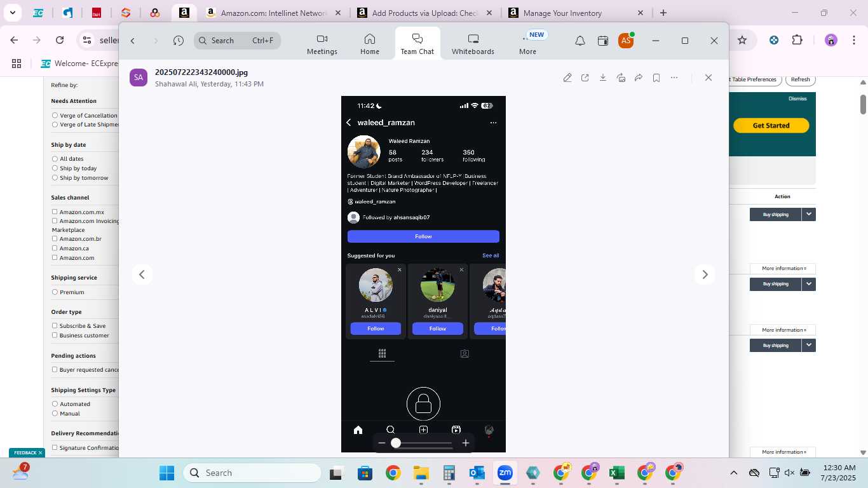Check the Subscribe & Save order type

[x=55, y=326]
